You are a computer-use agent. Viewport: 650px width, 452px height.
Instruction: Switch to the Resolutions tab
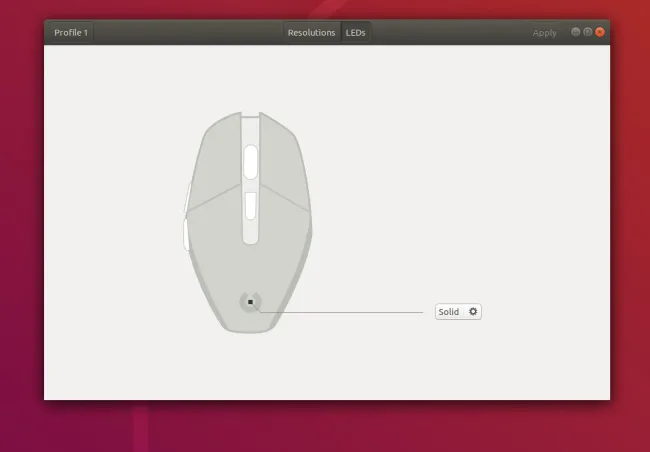click(x=311, y=33)
